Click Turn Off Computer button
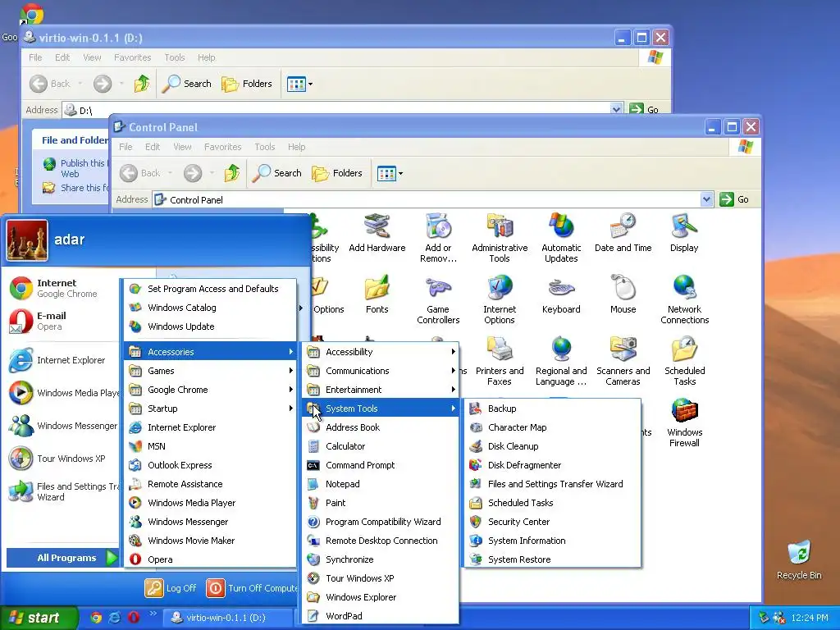 tap(252, 587)
